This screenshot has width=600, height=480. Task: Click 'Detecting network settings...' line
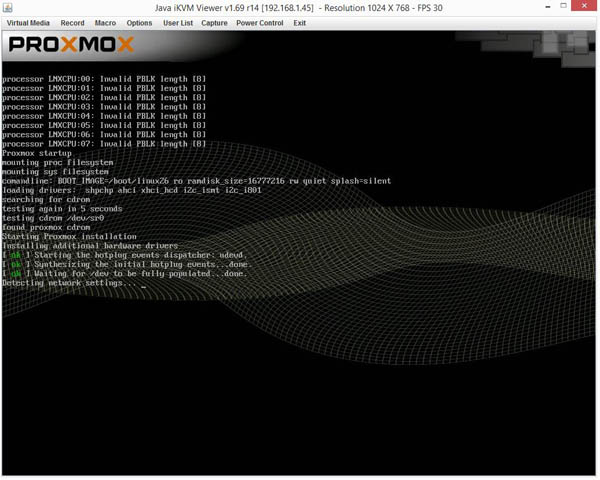(69, 283)
